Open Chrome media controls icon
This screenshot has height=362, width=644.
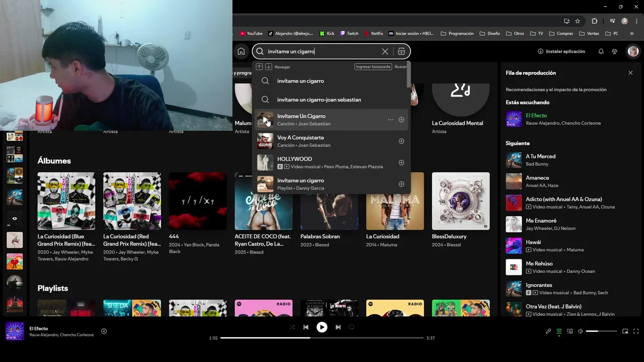(x=612, y=21)
